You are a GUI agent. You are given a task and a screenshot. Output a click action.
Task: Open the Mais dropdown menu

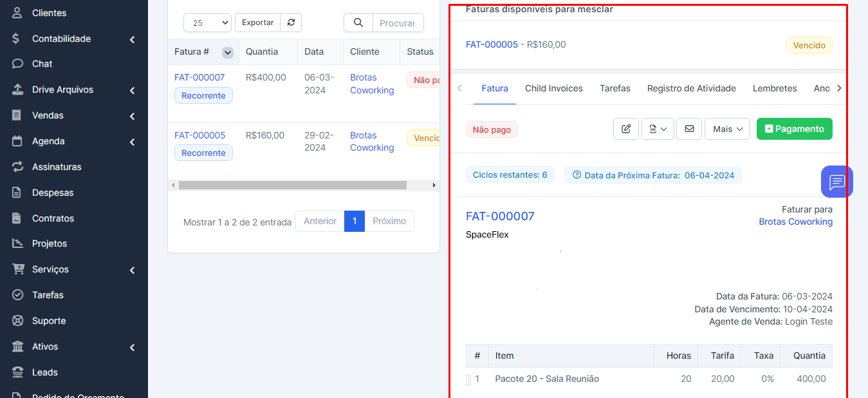coord(727,129)
